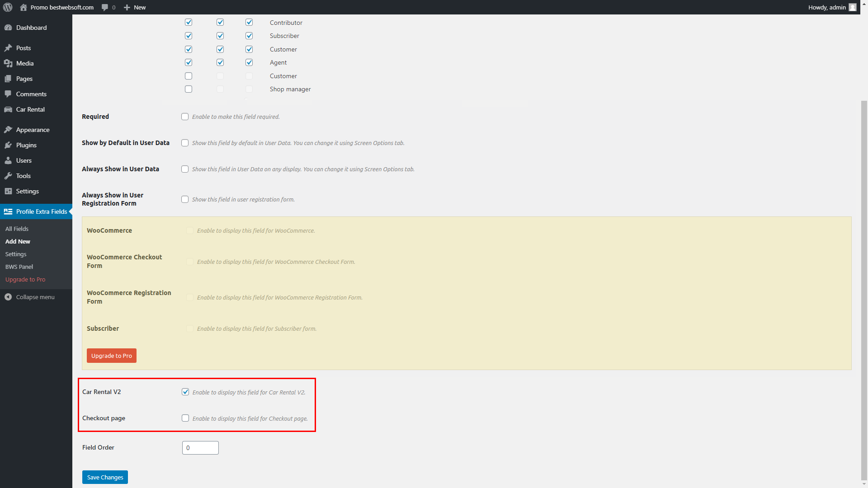Image resolution: width=868 pixels, height=488 pixels.
Task: Click the WordPress logo icon
Action: pos(8,7)
